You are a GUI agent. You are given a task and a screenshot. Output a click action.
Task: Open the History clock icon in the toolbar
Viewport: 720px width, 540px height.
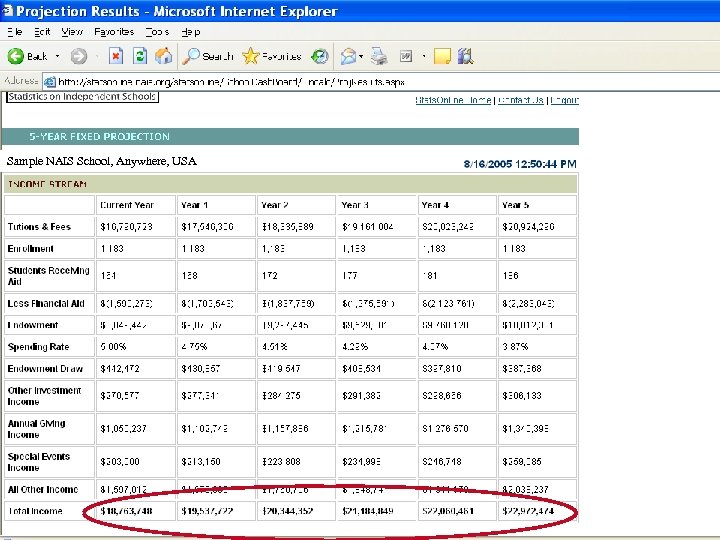(x=320, y=56)
